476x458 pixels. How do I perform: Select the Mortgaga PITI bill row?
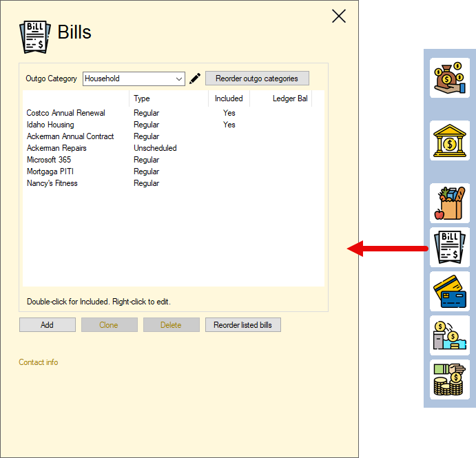click(174, 171)
